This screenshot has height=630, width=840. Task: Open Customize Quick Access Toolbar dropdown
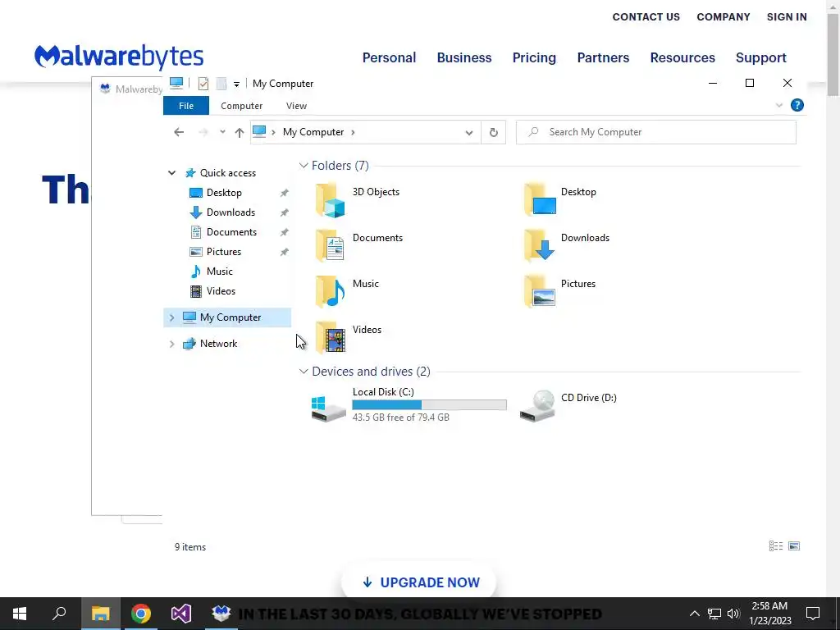pyautogui.click(x=236, y=84)
